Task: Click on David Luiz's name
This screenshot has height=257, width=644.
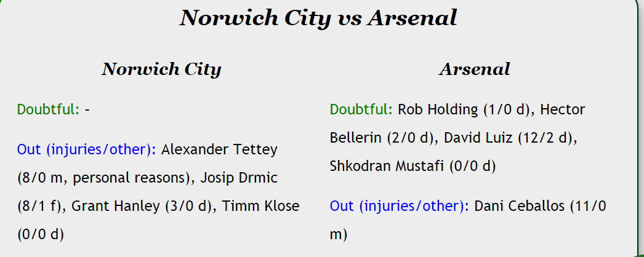Action: 475,138
